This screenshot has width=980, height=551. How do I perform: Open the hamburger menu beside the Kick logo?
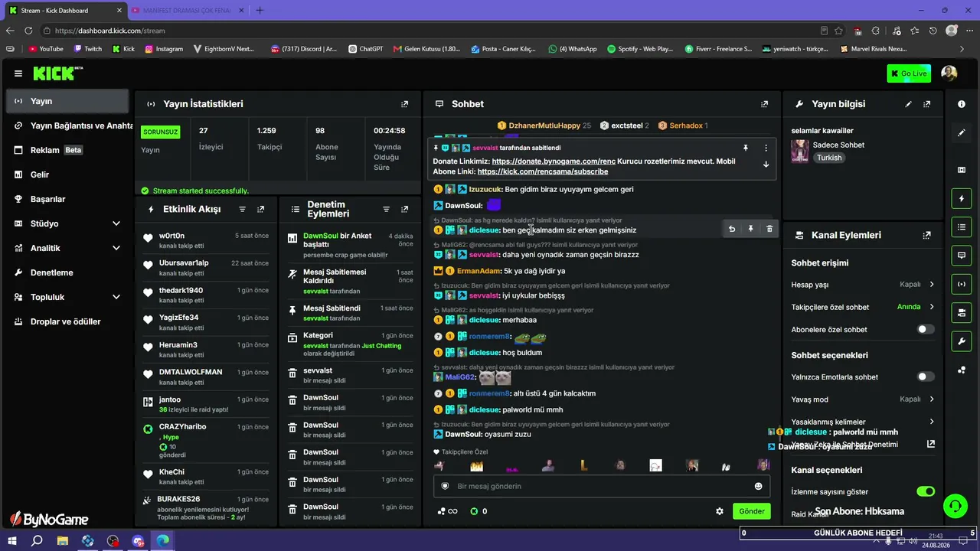coord(18,73)
